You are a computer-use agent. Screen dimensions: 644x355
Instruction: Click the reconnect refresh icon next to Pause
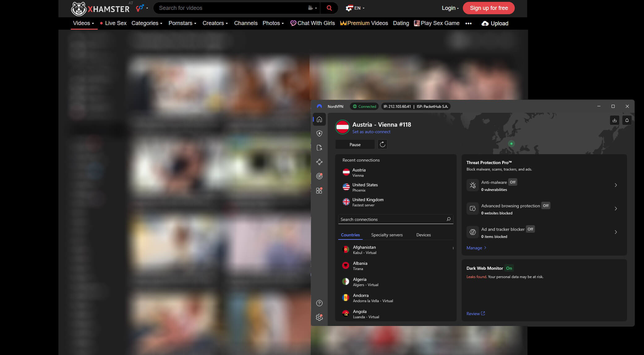[x=382, y=144]
